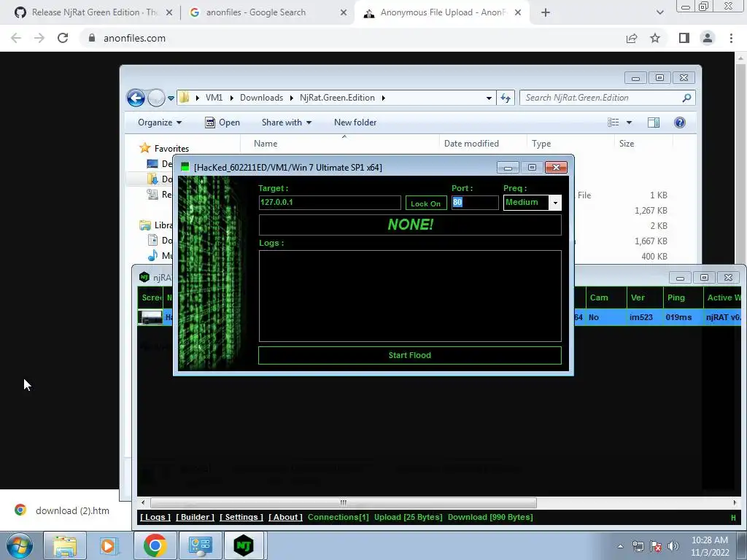The width and height of the screenshot is (747, 560).
Task: Sort files by Date modified column
Action: pyautogui.click(x=483, y=144)
